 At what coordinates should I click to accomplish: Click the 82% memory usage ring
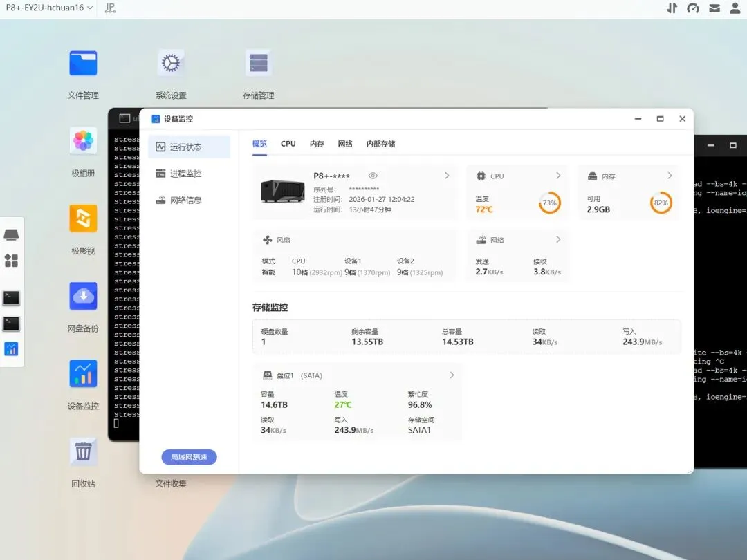click(x=661, y=203)
